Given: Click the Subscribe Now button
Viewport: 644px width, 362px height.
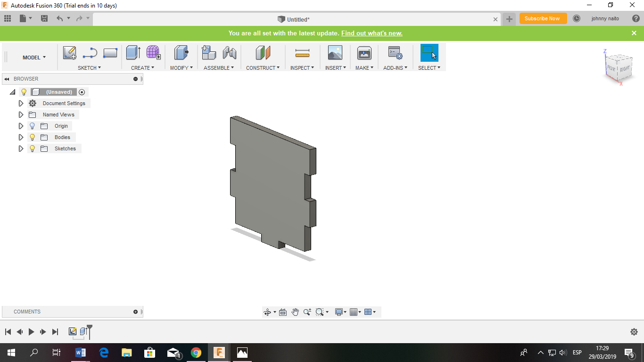Looking at the screenshot, I should pyautogui.click(x=542, y=18).
